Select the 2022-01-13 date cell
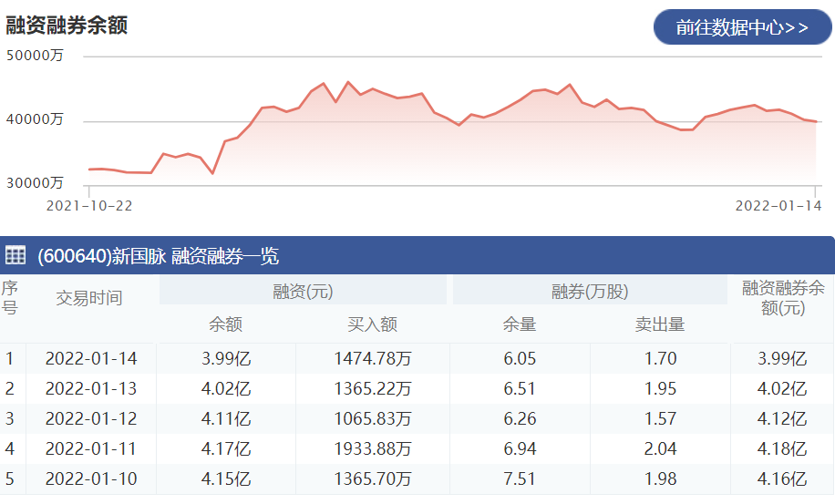835x504 pixels. click(x=91, y=388)
